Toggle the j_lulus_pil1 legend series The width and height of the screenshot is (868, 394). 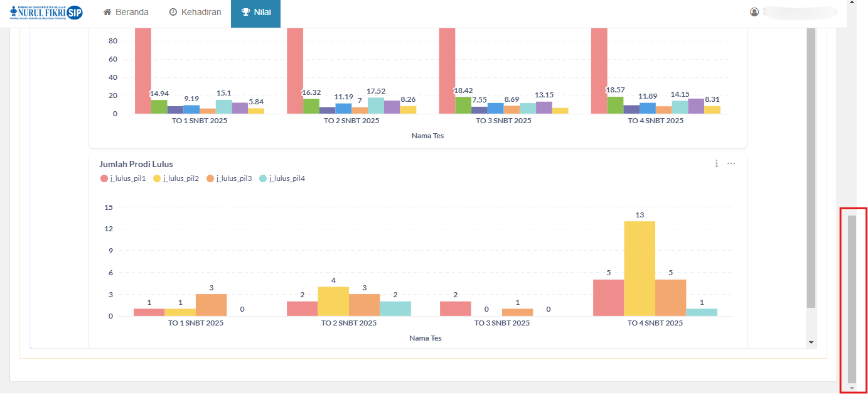[x=123, y=178]
